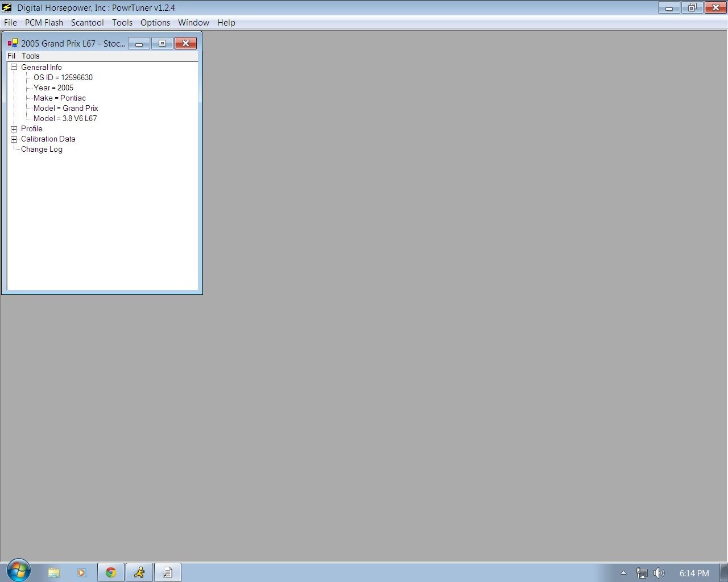Open the main Tools menu
Screen dimensions: 728x582
click(x=122, y=23)
